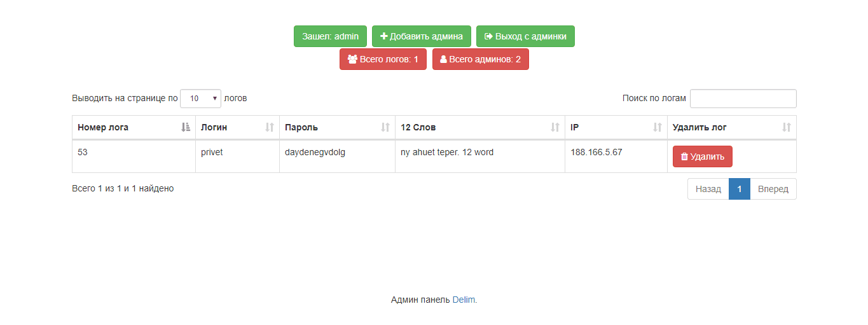
Task: Click the plus icon on Добавить админа
Action: [384, 36]
